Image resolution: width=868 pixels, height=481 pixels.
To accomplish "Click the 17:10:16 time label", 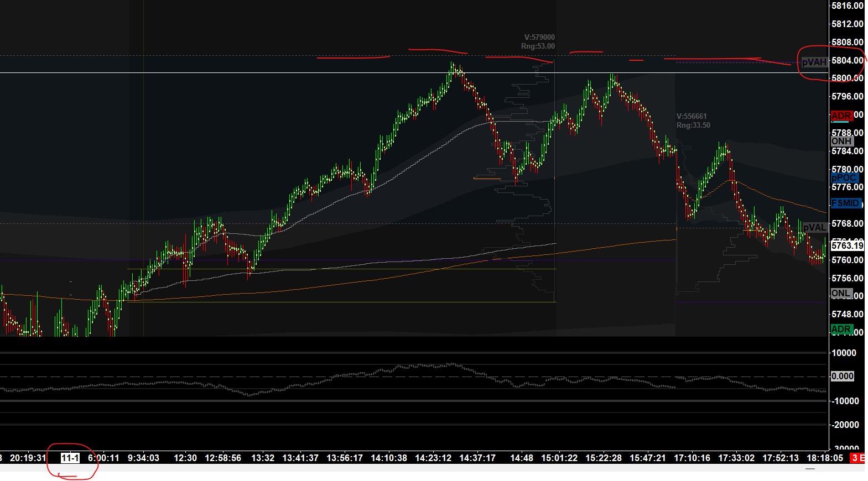I will [692, 458].
